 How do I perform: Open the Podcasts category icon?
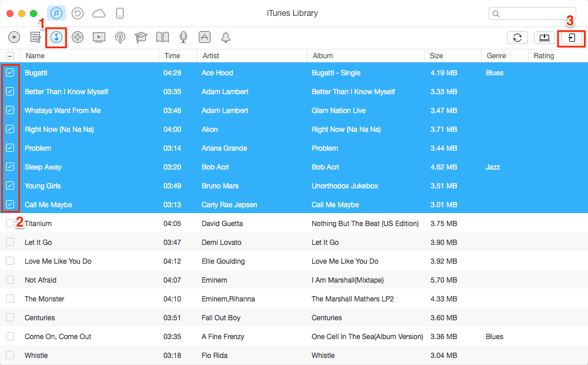coord(120,37)
